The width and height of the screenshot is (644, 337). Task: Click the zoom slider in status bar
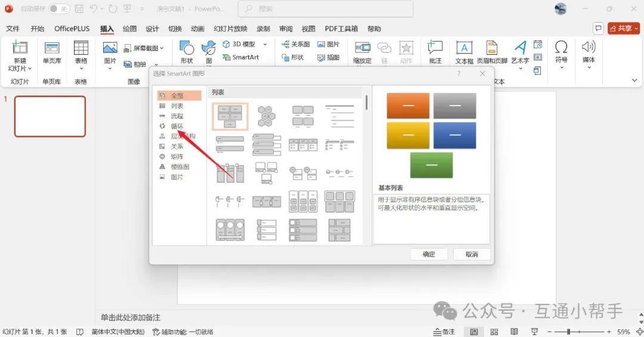[x=569, y=332]
